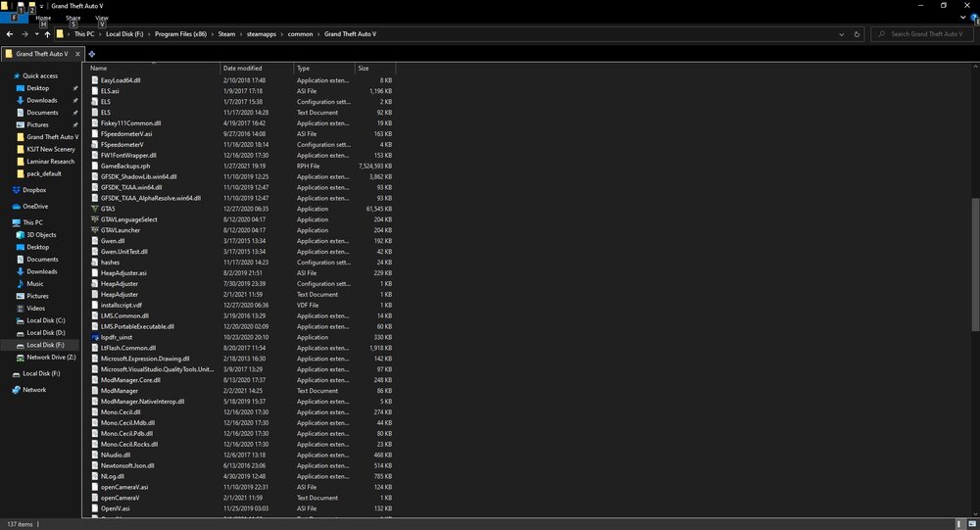The image size is (980, 530).
Task: Open the Home ribbon tab
Action: pos(43,19)
